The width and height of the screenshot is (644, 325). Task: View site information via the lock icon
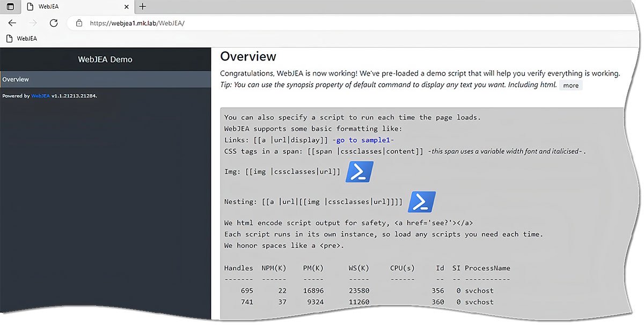coord(79,23)
